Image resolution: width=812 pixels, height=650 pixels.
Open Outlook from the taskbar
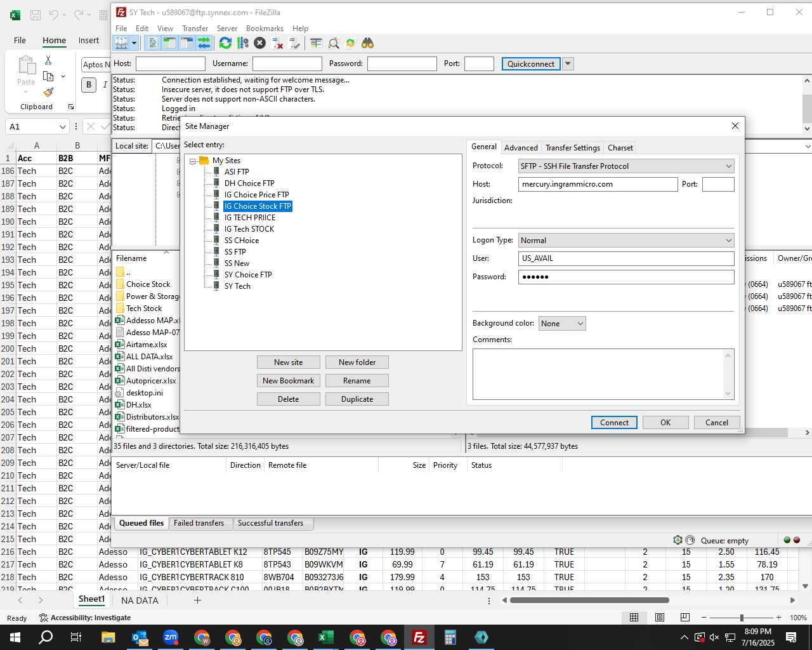[140, 637]
